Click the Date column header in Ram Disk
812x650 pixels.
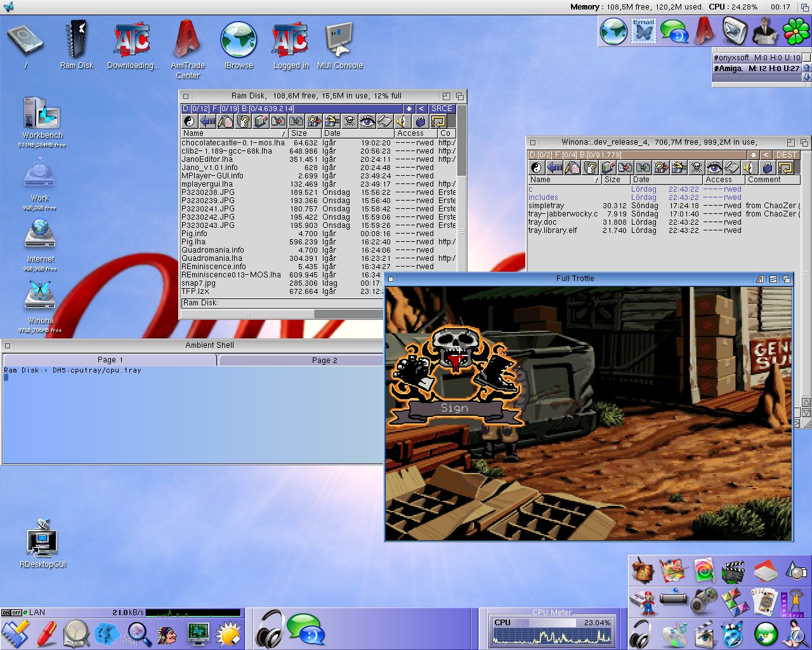(x=357, y=133)
